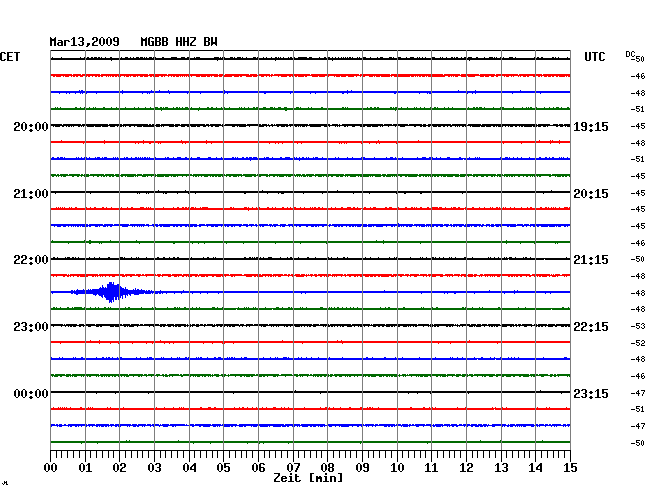
Task: Click the 19:15 UTC time label
Action: [x=591, y=127]
